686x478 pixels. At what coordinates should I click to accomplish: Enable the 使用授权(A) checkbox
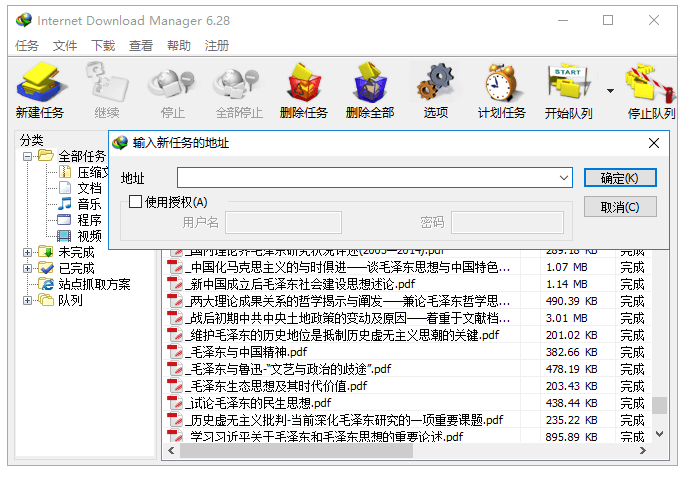(135, 202)
